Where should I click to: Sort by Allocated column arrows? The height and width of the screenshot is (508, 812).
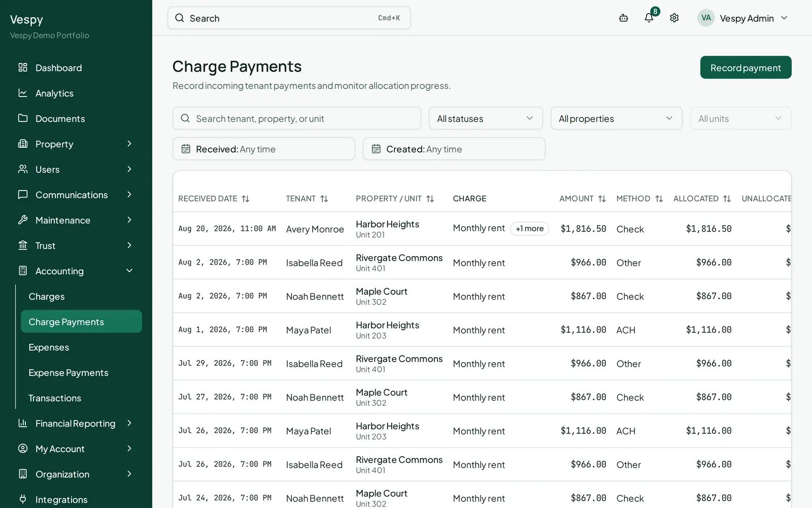(727, 199)
